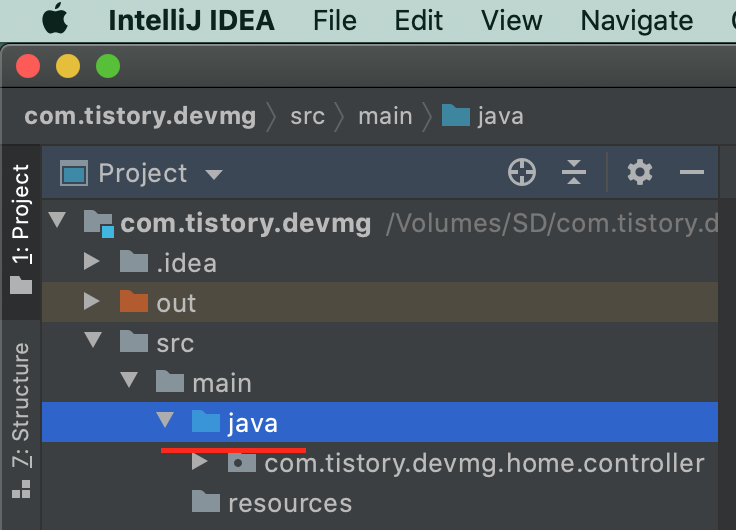Select the out folder row
The height and width of the screenshot is (530, 736).
(380, 302)
